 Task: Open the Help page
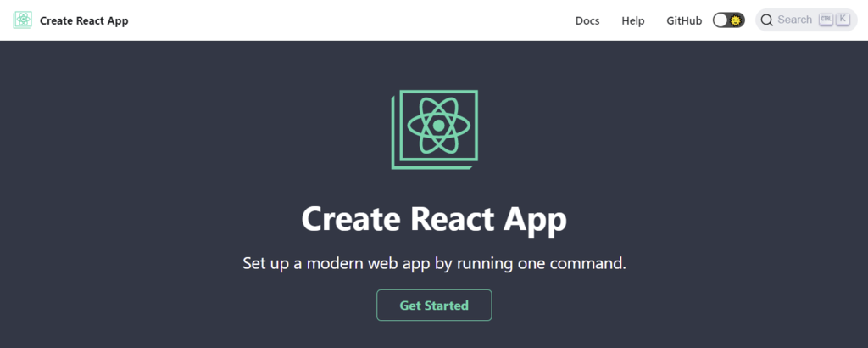pyautogui.click(x=632, y=20)
